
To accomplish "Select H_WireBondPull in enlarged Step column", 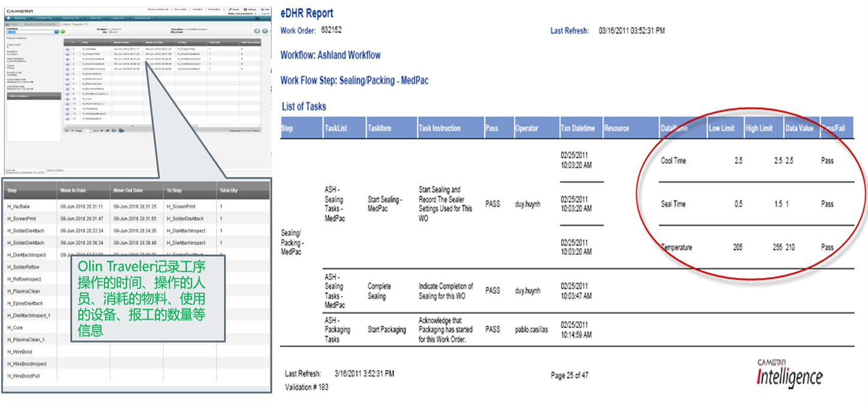I will coord(23,376).
